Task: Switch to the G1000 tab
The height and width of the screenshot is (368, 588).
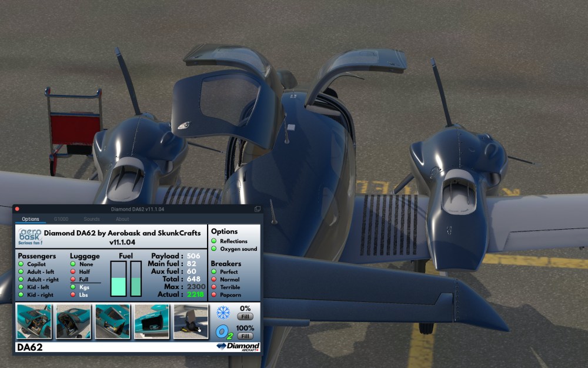Action: [61, 219]
